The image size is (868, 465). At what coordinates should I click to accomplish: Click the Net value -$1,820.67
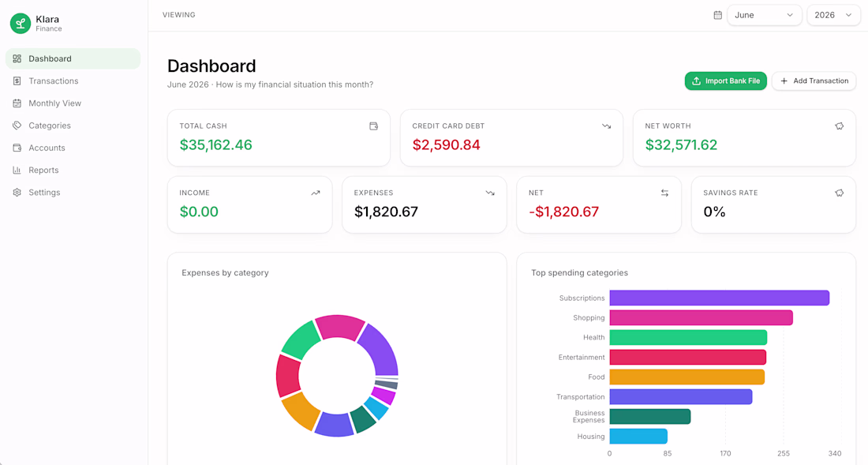(563, 212)
